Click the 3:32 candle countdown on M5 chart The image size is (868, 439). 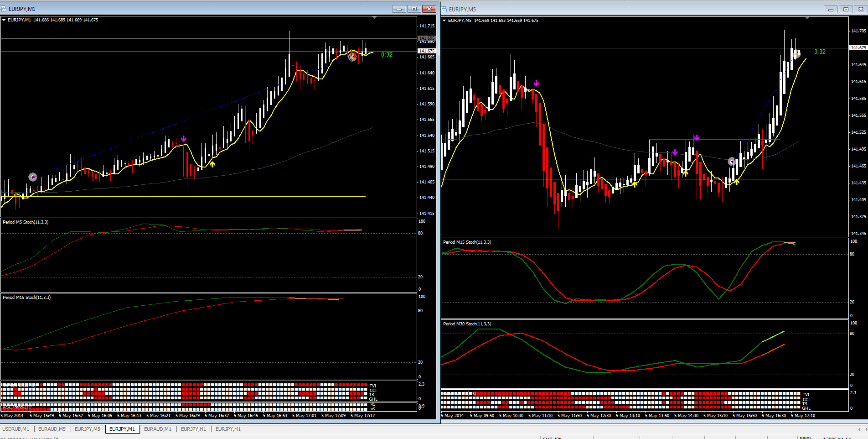tap(820, 52)
